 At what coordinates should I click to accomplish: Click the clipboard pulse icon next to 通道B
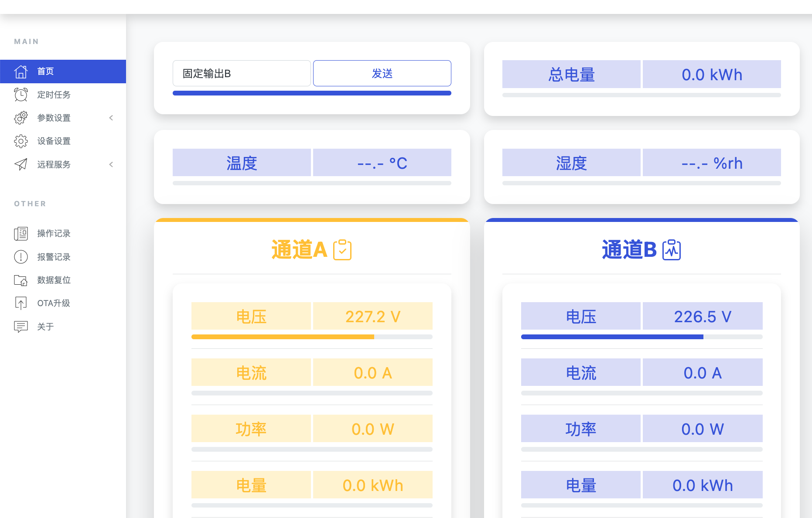click(x=672, y=250)
